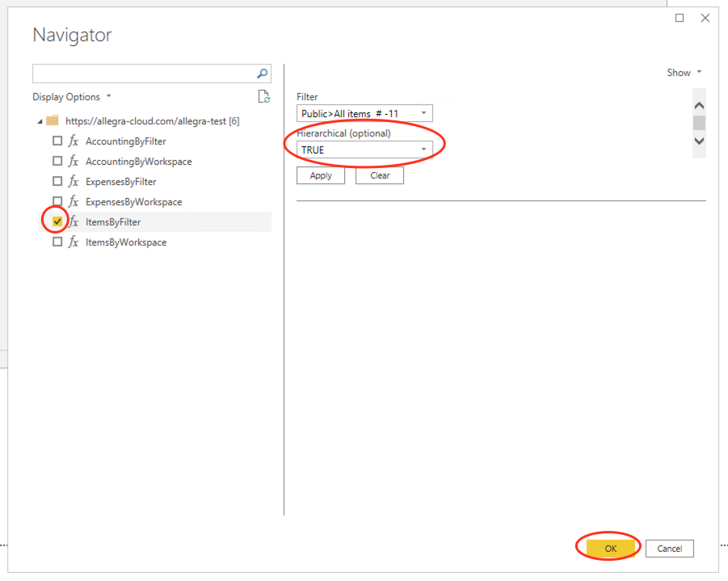Click the fx icon beside ItemsByFilter
This screenshot has height=581, width=728.
pos(74,221)
